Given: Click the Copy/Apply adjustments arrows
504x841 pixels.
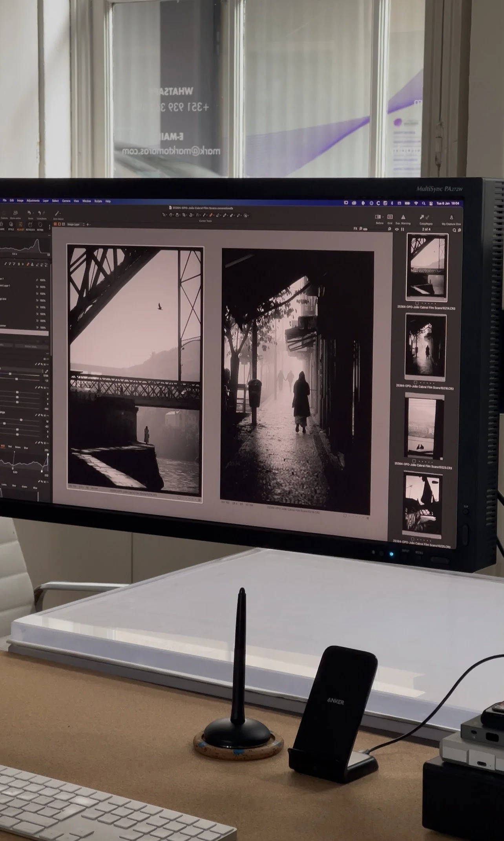Looking at the screenshot, I should 424,217.
